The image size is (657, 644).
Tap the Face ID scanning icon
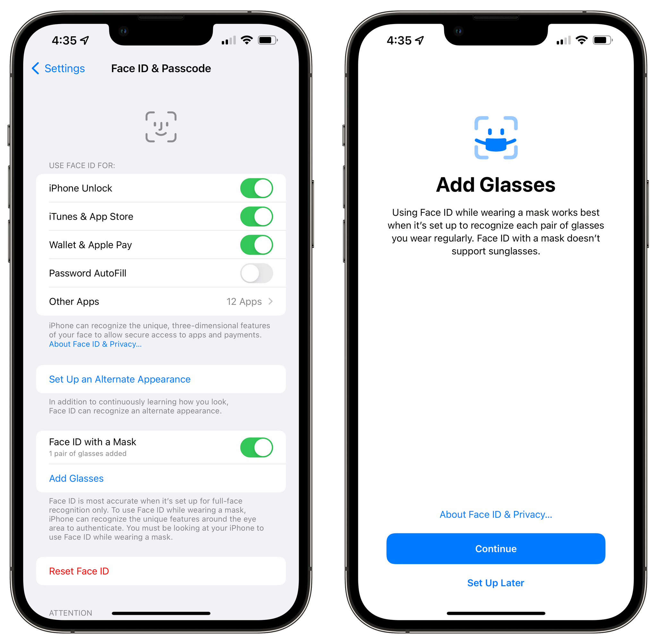click(x=163, y=126)
